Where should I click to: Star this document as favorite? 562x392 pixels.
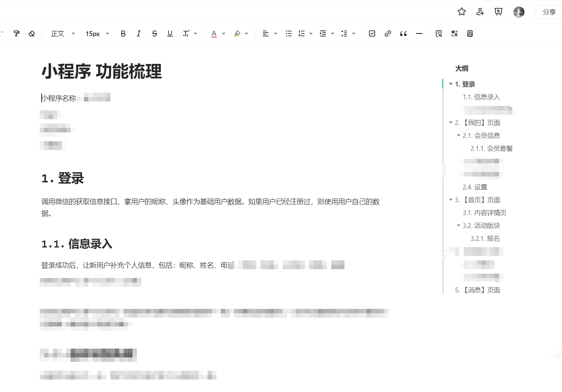461,11
